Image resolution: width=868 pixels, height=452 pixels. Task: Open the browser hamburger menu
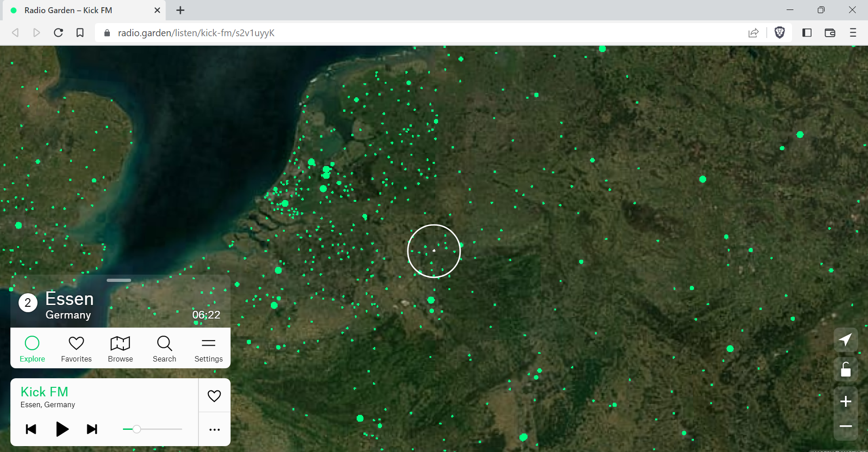coord(853,33)
